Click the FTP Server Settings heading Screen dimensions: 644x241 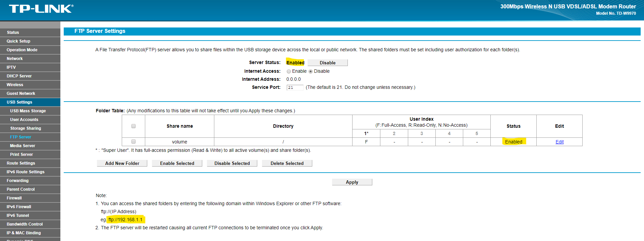100,31
